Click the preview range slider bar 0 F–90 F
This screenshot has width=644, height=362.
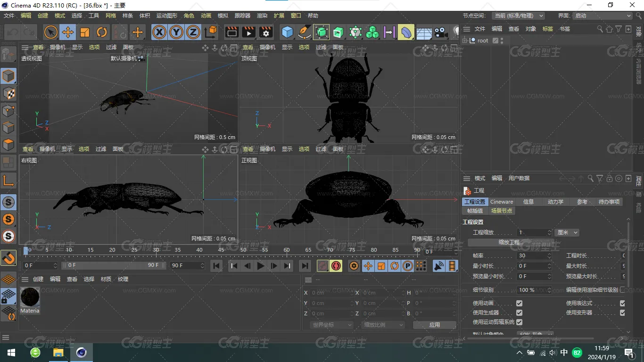pos(115,265)
